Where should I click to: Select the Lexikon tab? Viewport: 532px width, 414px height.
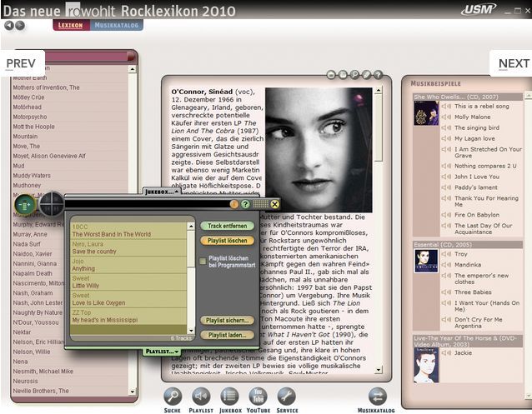click(71, 25)
